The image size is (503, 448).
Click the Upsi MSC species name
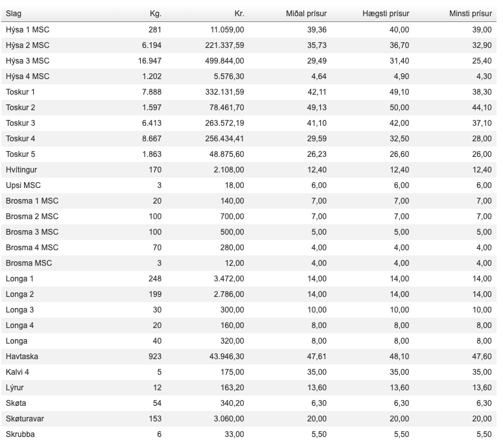click(x=23, y=185)
